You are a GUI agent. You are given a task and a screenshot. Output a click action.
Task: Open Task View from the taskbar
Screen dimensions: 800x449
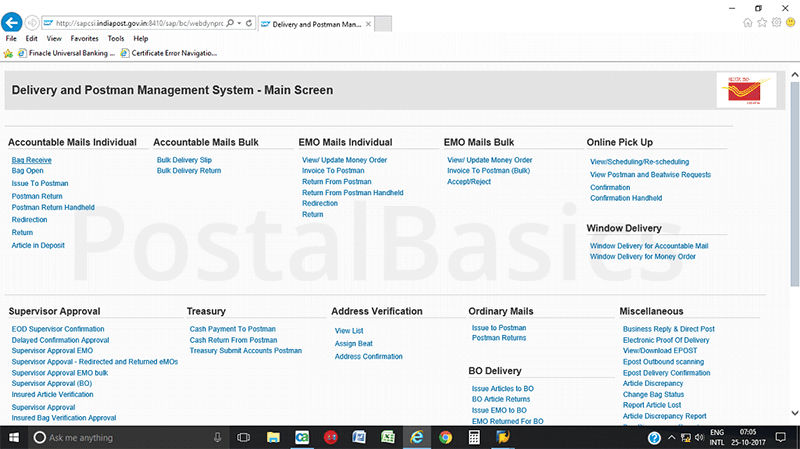pyautogui.click(x=243, y=437)
